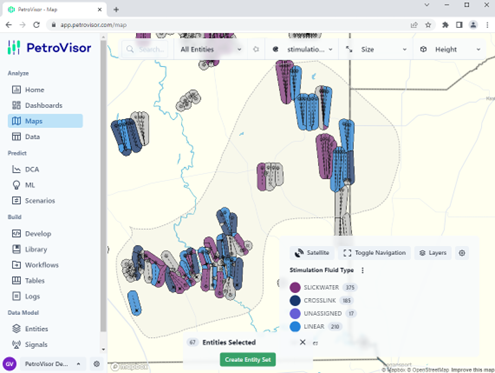Open the Workflows folder icon
The height and width of the screenshot is (373, 495).
[16, 265]
